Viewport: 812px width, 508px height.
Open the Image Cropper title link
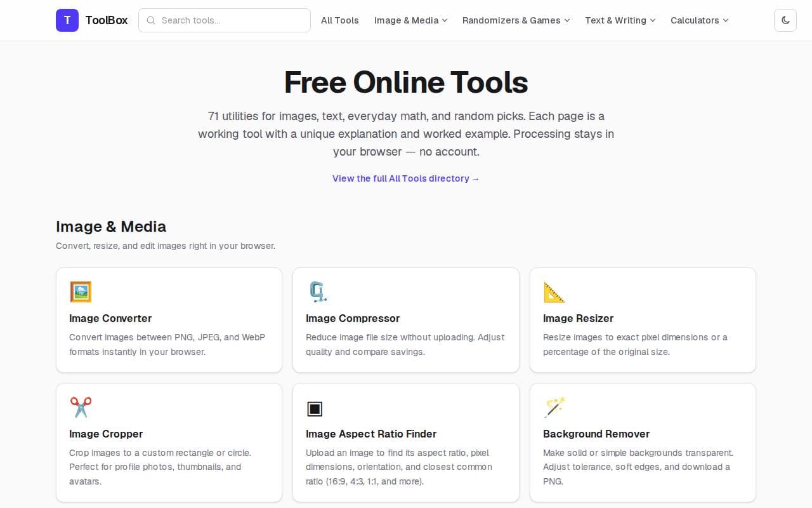pyautogui.click(x=106, y=434)
